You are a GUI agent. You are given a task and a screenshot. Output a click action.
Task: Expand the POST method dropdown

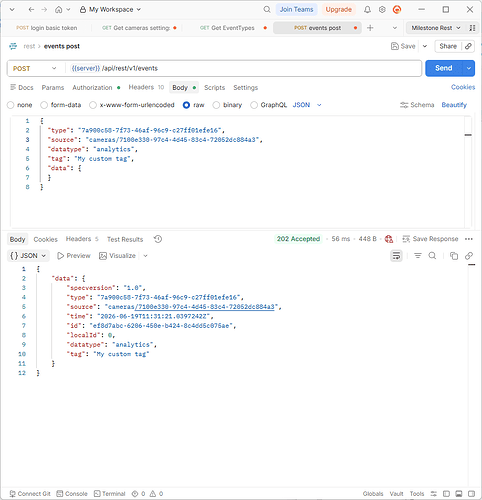pos(35,69)
